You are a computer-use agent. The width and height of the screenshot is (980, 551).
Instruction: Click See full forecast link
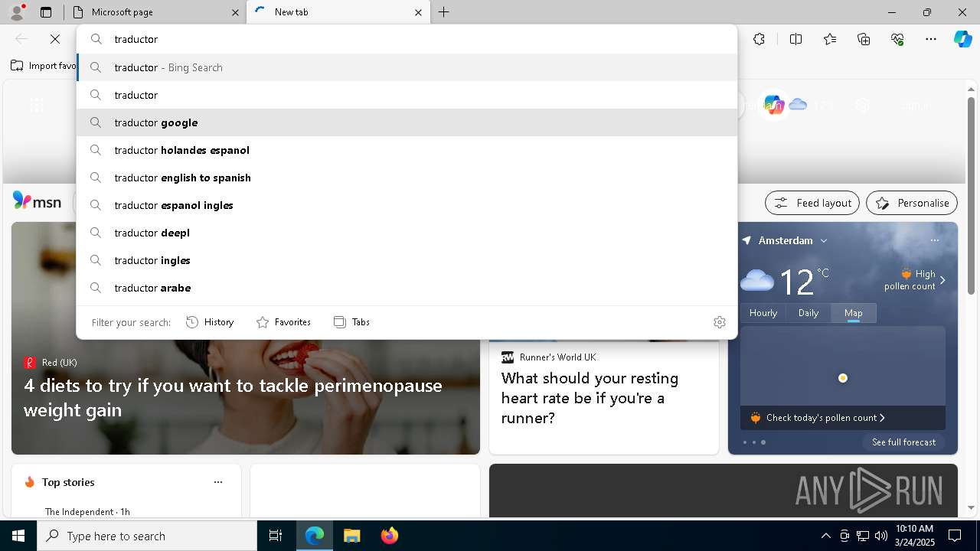point(903,442)
